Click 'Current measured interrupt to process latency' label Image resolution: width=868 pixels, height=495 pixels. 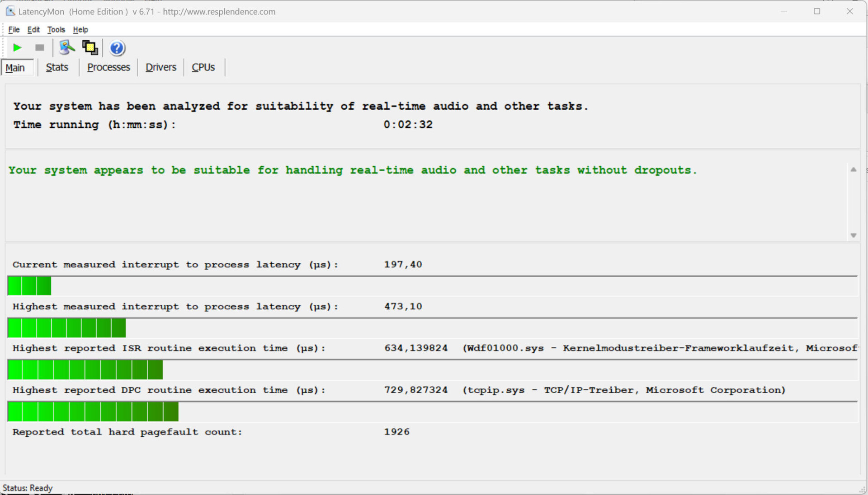[x=175, y=265]
